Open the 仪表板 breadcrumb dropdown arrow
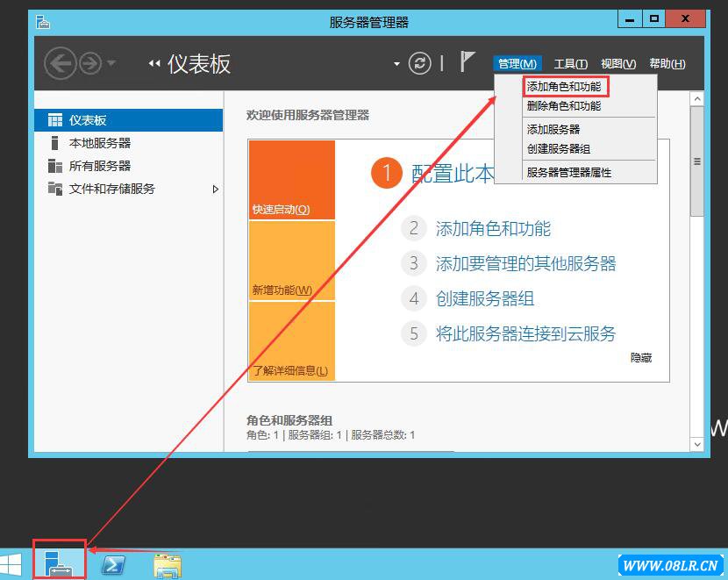This screenshot has width=728, height=580. (396, 62)
